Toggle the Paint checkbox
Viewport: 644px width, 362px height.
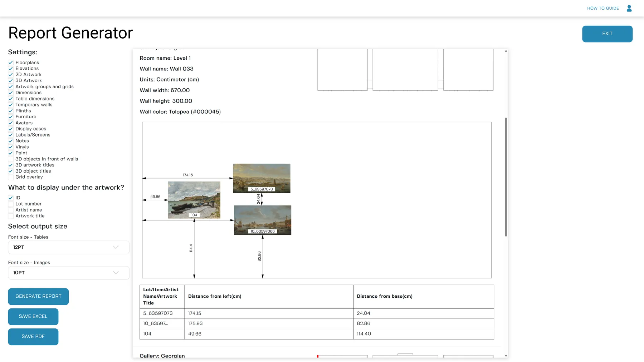tap(11, 153)
